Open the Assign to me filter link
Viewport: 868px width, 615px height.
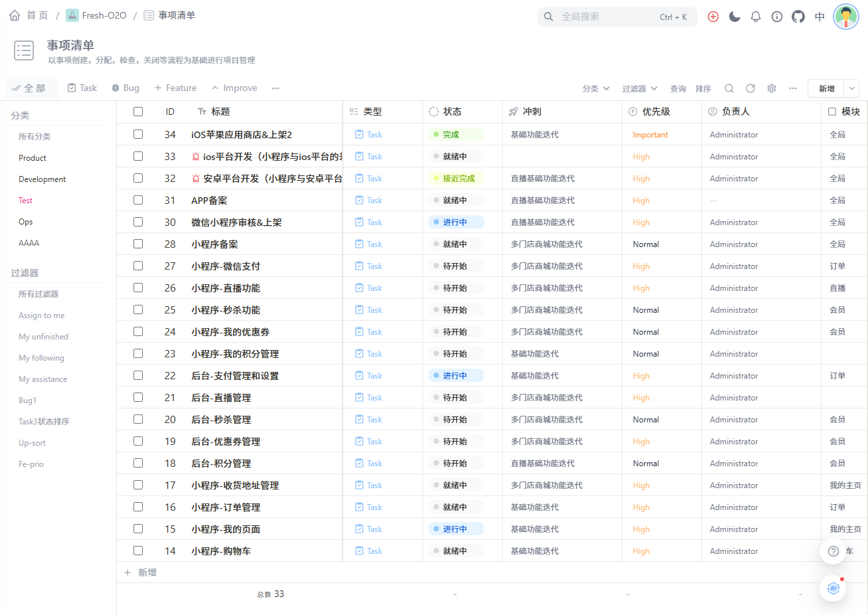pos(42,315)
